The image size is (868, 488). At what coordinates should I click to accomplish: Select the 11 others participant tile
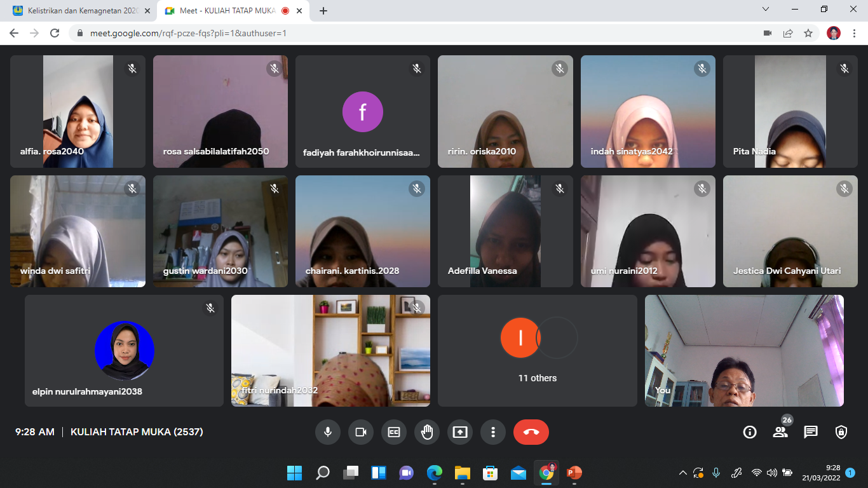point(537,351)
